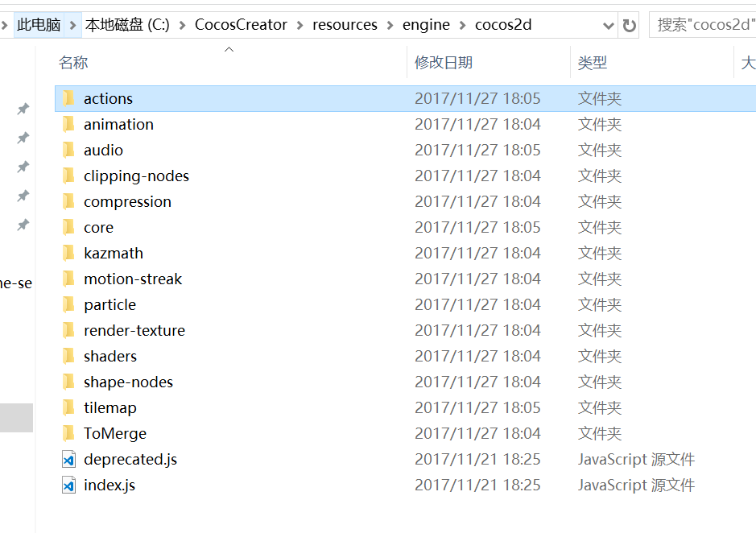Click the compression folder icon
The width and height of the screenshot is (756, 533).
tap(68, 201)
